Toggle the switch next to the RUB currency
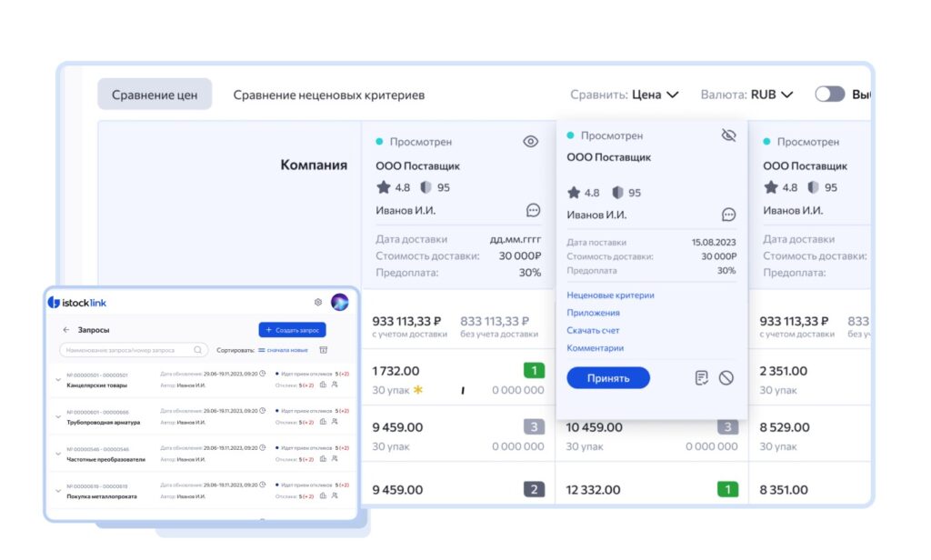 click(x=829, y=94)
